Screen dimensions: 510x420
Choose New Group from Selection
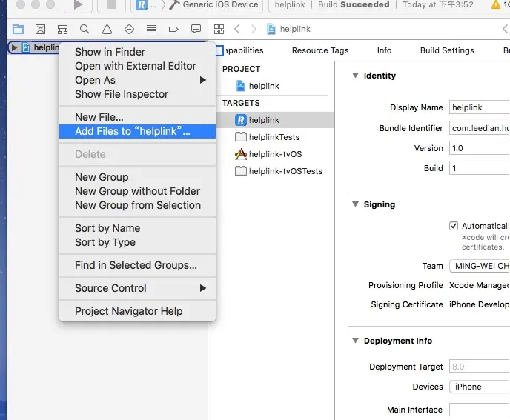coord(137,205)
